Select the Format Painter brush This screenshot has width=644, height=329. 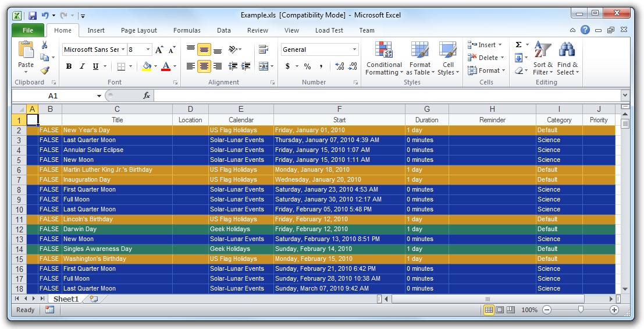tap(45, 70)
